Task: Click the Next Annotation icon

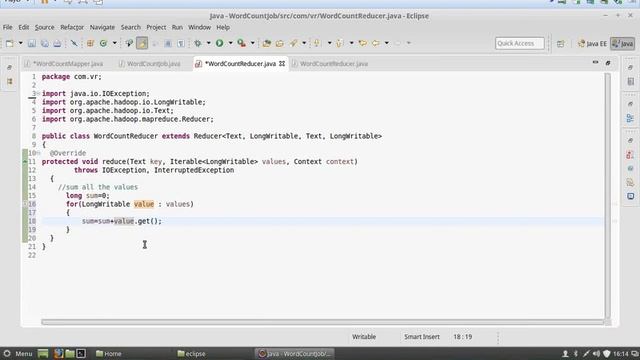Action: [317, 43]
